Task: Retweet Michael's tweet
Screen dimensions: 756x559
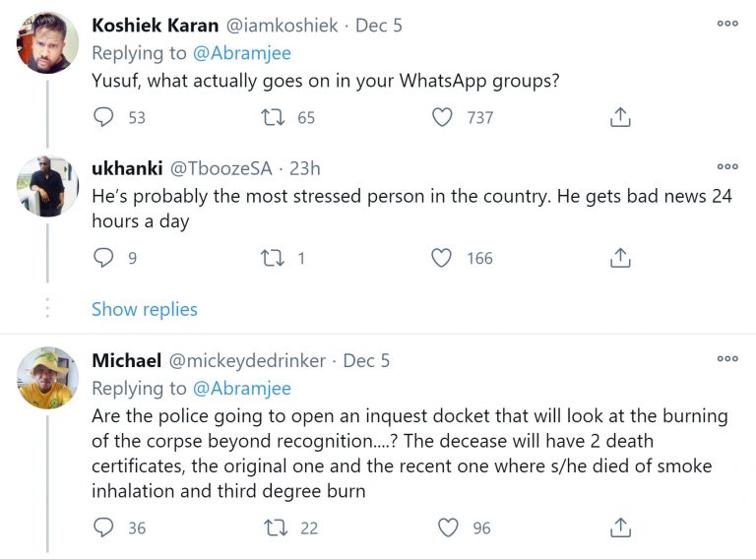Action: click(x=276, y=528)
